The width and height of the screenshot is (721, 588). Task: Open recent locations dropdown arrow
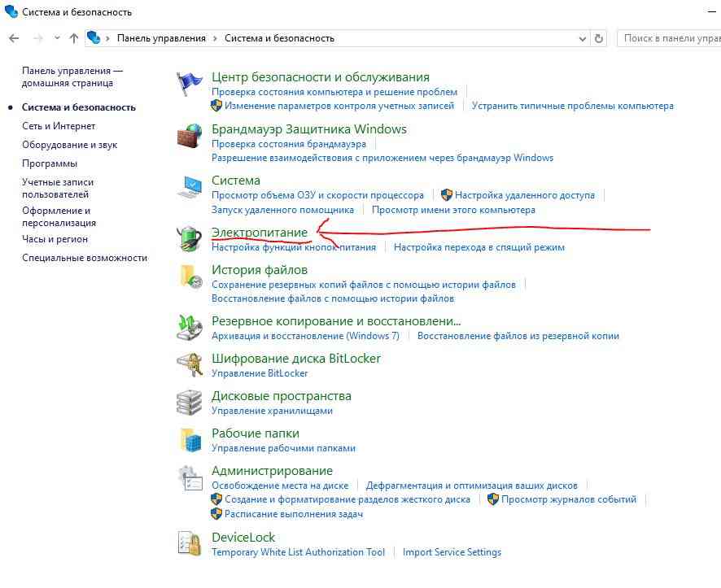click(x=57, y=38)
